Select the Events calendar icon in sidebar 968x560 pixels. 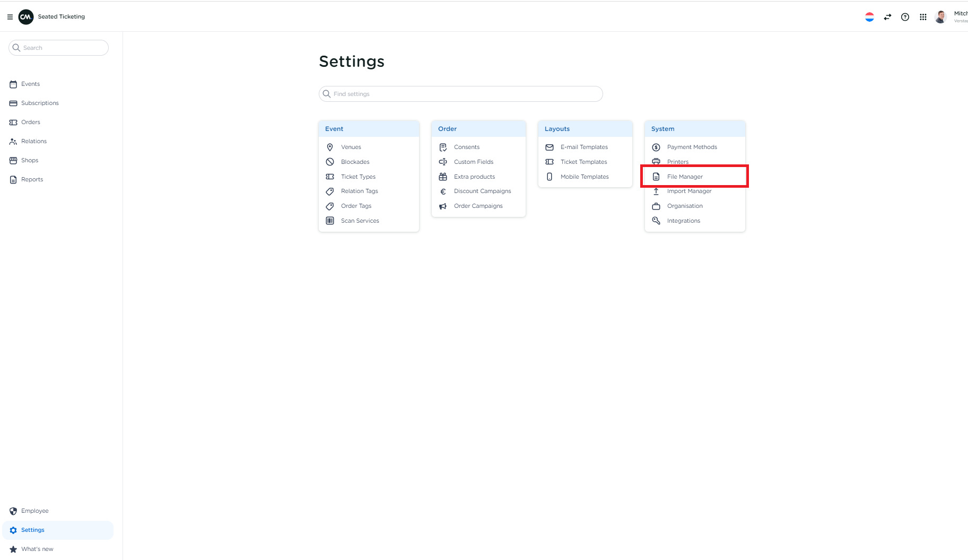click(13, 84)
